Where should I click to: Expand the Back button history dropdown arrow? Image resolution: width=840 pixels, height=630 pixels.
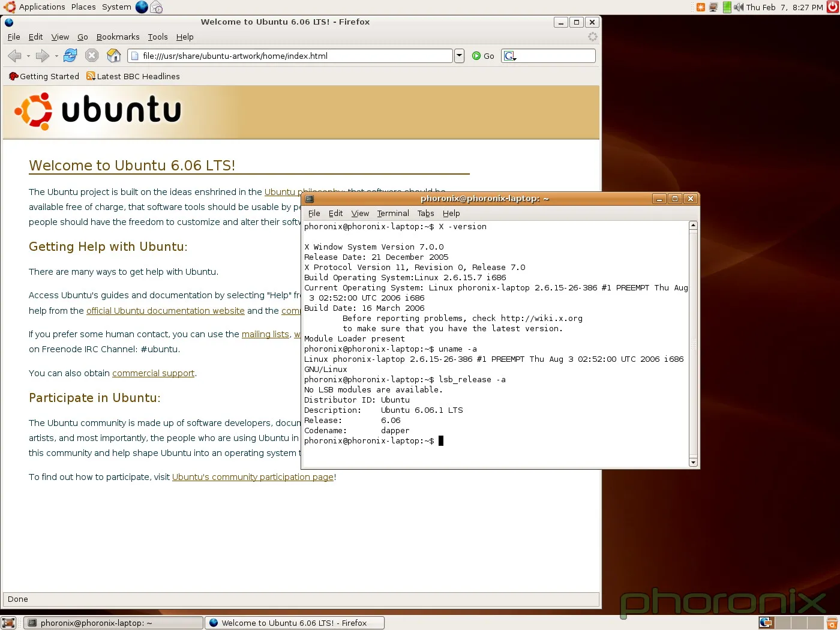click(28, 56)
